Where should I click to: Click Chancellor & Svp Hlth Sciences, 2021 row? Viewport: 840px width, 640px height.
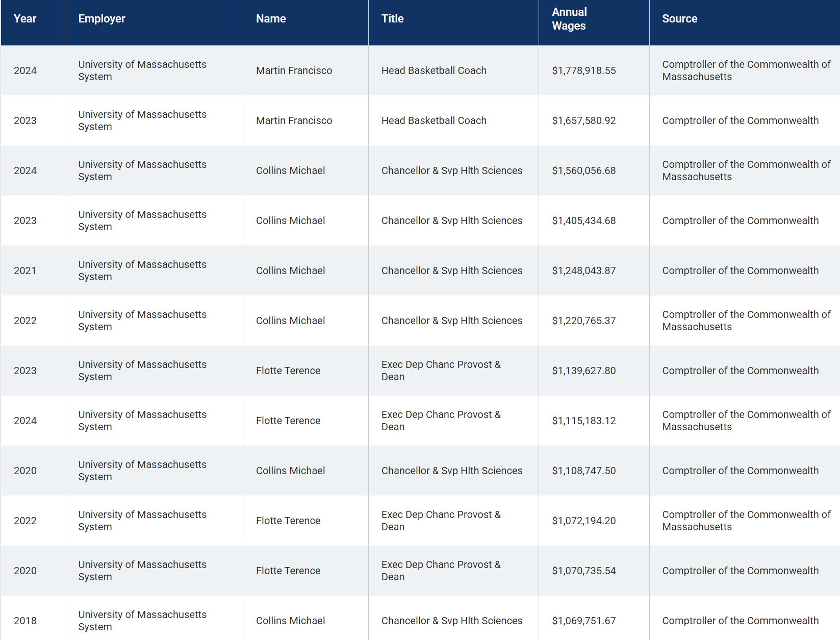click(452, 271)
